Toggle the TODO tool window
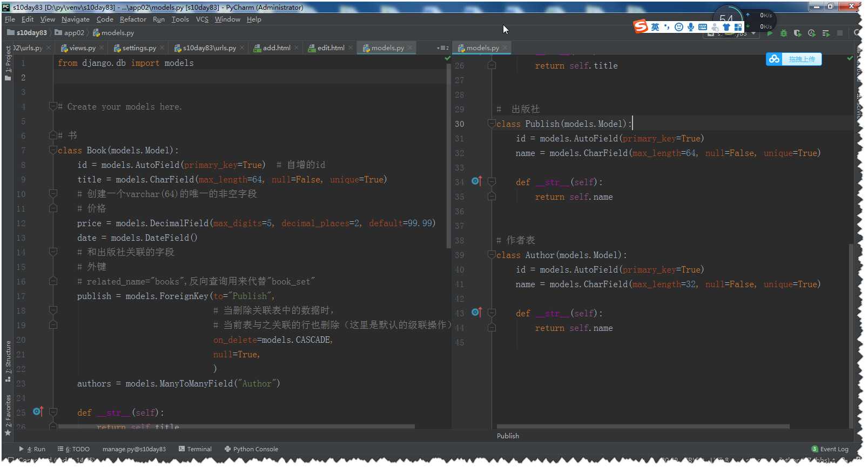 click(73, 449)
